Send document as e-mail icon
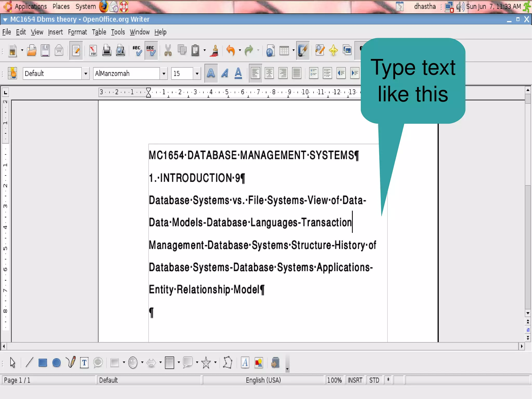The width and height of the screenshot is (532, 399). pos(59,50)
